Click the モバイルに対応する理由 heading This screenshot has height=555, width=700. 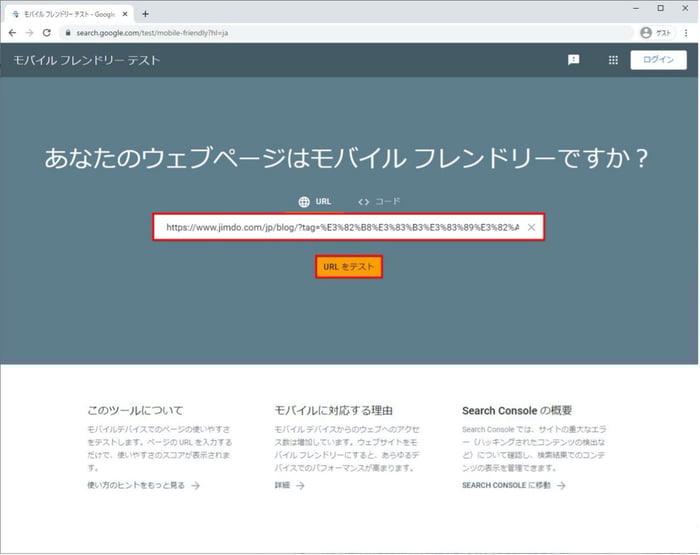(333, 410)
